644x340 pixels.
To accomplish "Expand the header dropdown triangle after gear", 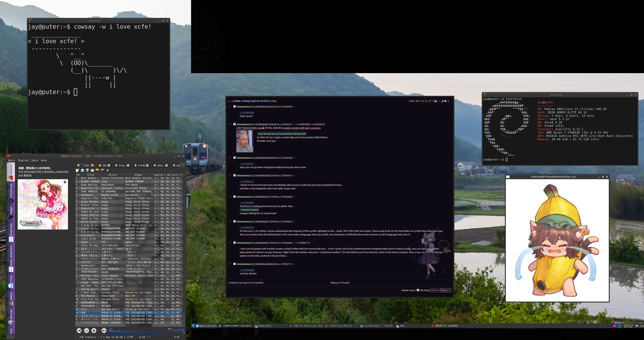I will tap(448, 101).
